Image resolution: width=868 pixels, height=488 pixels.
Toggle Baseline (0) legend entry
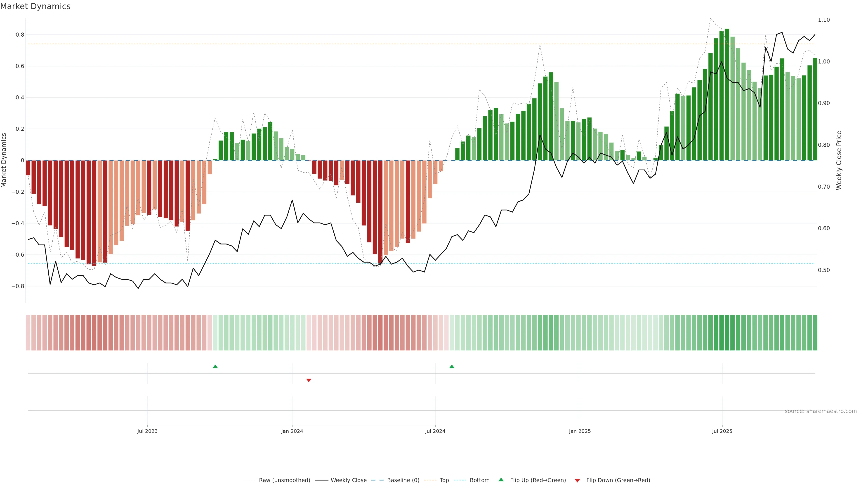coord(403,480)
